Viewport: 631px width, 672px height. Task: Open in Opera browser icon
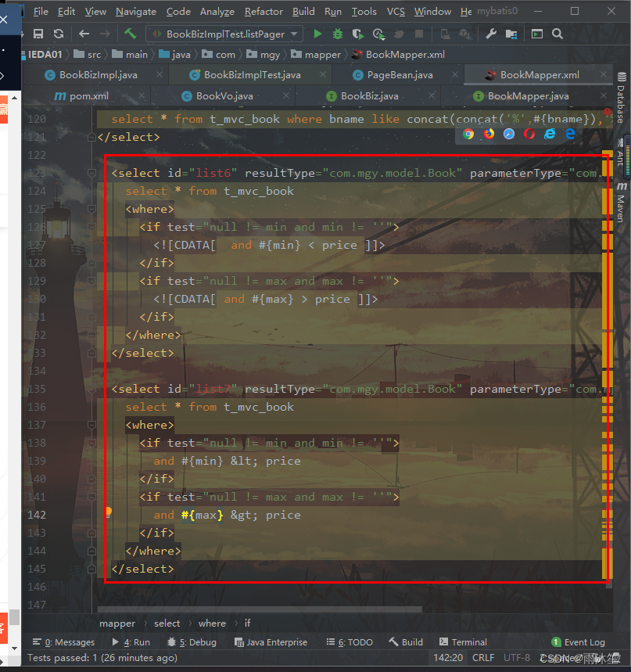[529, 134]
